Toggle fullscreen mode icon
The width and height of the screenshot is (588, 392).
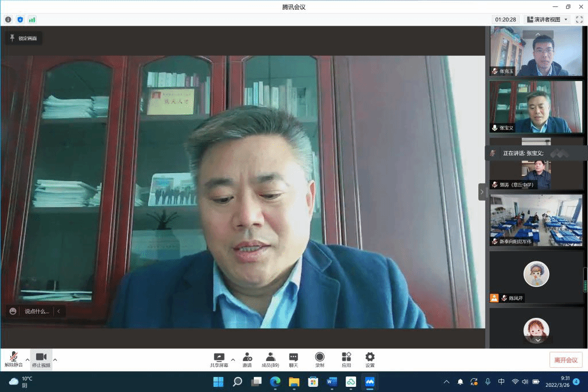pyautogui.click(x=579, y=20)
